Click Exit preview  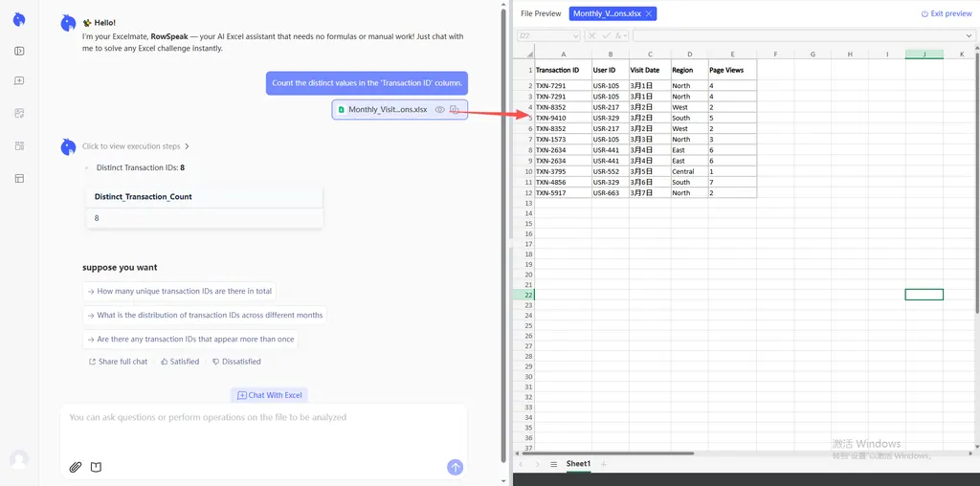[946, 13]
